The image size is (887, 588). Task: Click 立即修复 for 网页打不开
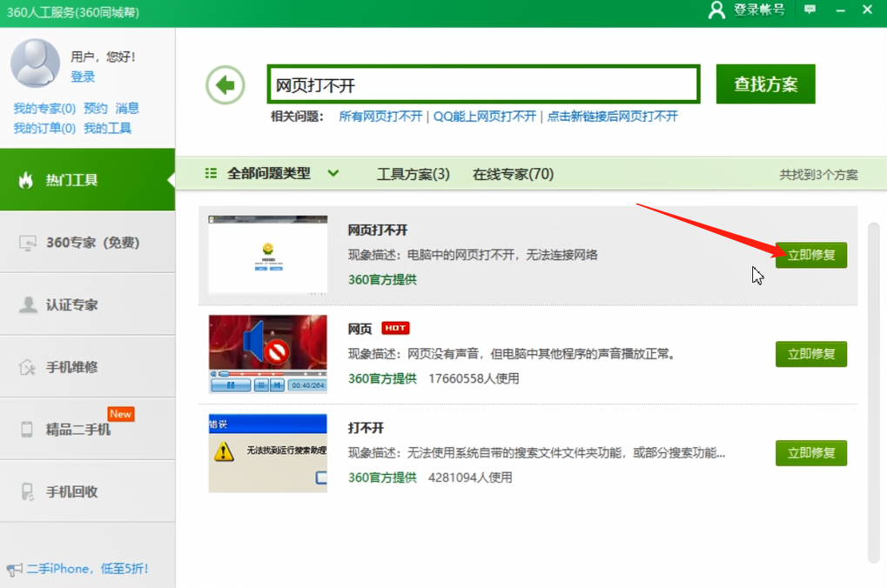click(810, 256)
